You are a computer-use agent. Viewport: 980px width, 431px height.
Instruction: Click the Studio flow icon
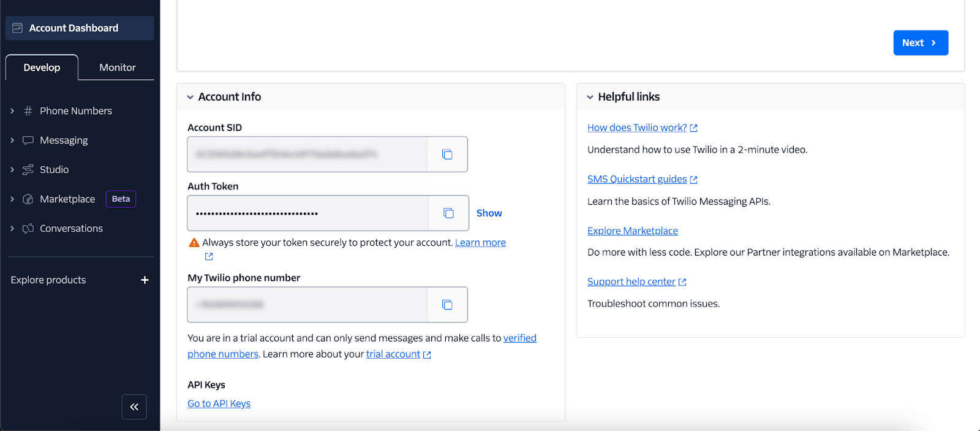coord(28,170)
